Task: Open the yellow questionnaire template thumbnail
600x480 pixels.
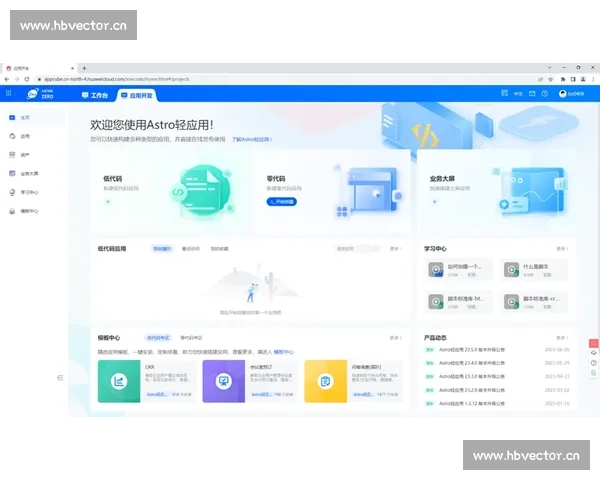Action: pos(326,381)
